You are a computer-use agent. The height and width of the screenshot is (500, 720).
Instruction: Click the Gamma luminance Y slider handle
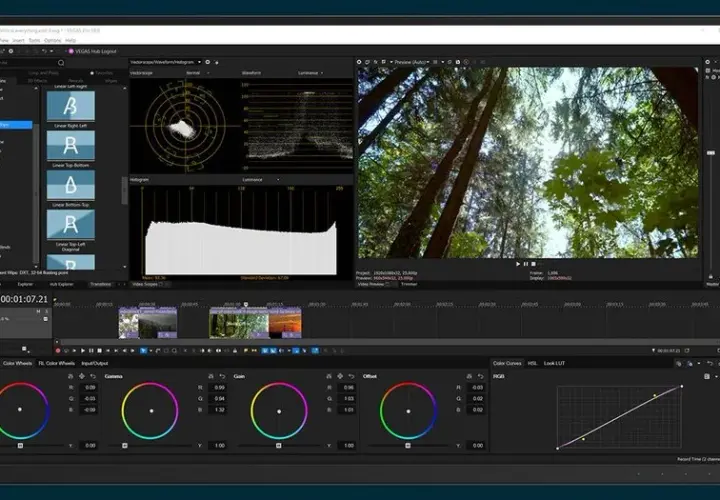coord(124,445)
